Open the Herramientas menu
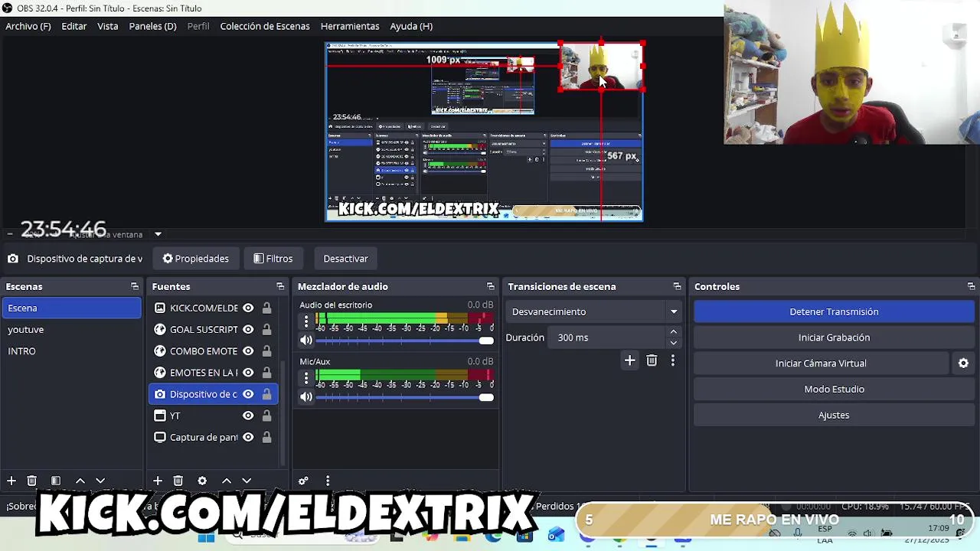This screenshot has width=980, height=551. pos(350,26)
